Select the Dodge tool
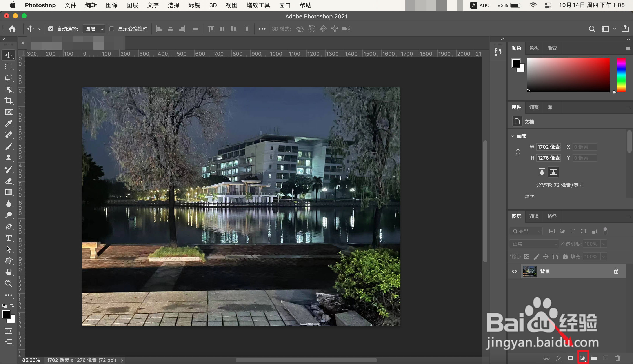633x364 pixels. pos(9,215)
